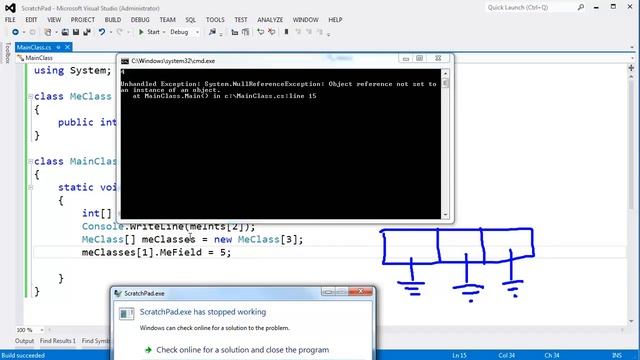Open the EDIT menu

[x=31, y=20]
